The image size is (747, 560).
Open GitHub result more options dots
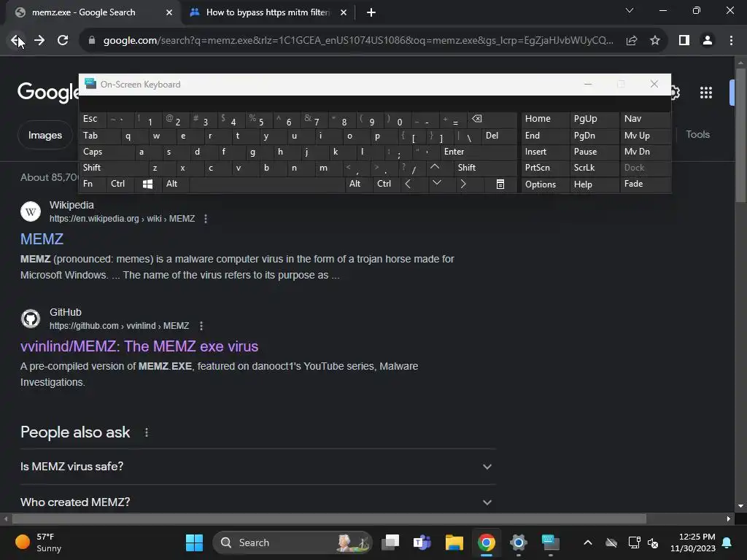point(201,326)
